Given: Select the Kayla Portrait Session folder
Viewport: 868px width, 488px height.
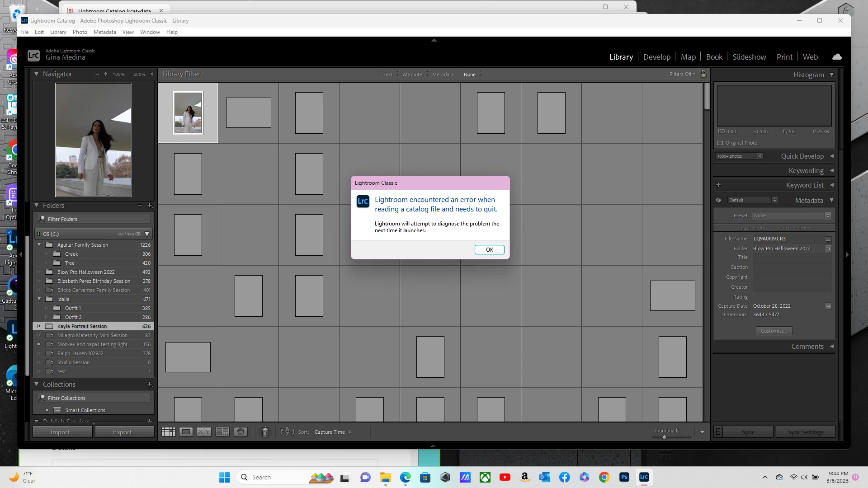Looking at the screenshot, I should pyautogui.click(x=82, y=326).
